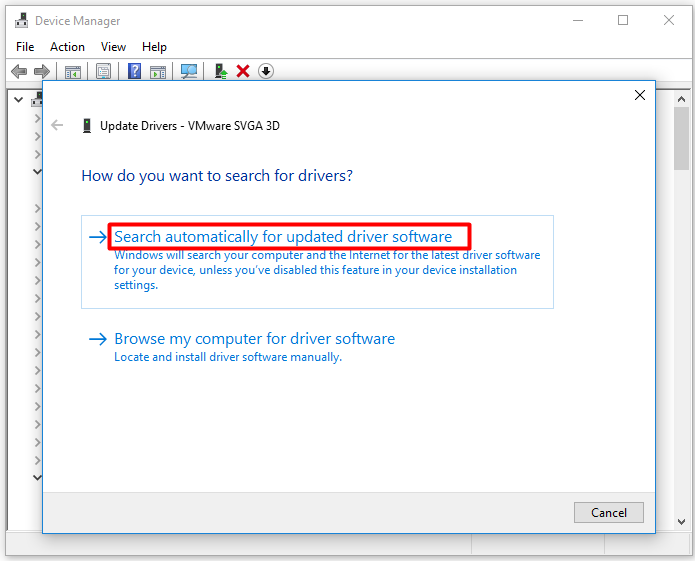Image resolution: width=695 pixels, height=561 pixels.
Task: Go back using Update Drivers dialog arrow
Action: (57, 126)
